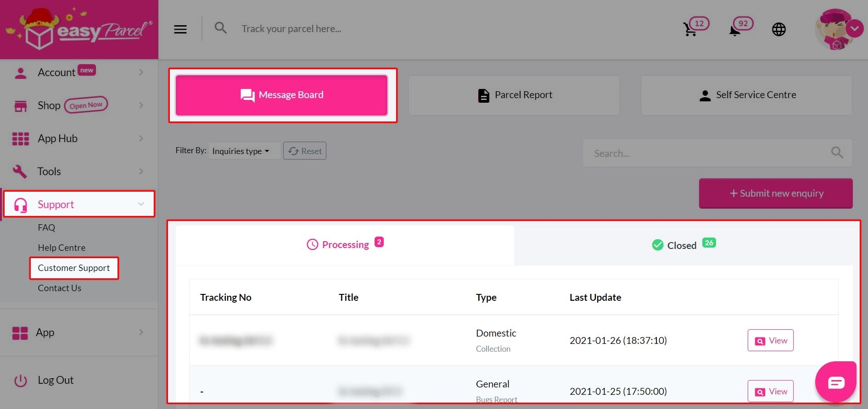This screenshot has height=409, width=868.
Task: Click the Submit new enquiry button
Action: coord(775,193)
